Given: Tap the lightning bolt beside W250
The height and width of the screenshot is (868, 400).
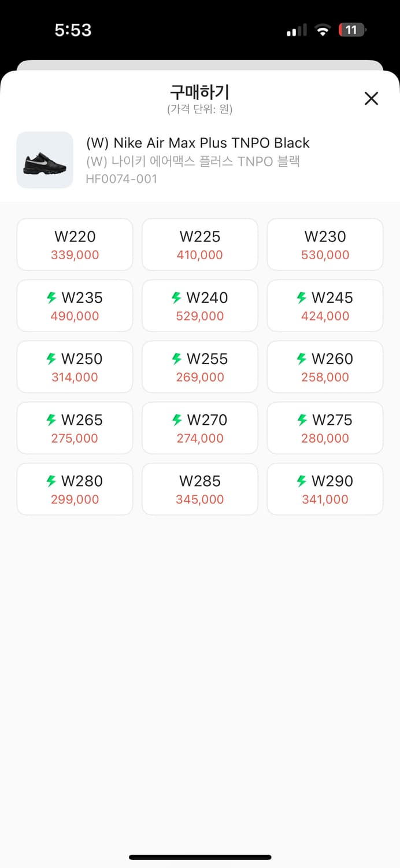Looking at the screenshot, I should tap(51, 359).
